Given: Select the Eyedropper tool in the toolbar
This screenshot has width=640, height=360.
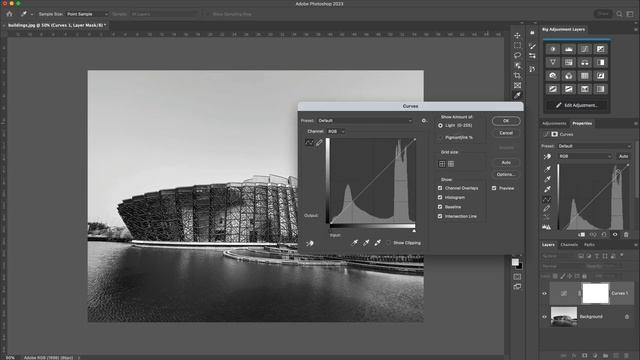Looking at the screenshot, I should [x=517, y=95].
